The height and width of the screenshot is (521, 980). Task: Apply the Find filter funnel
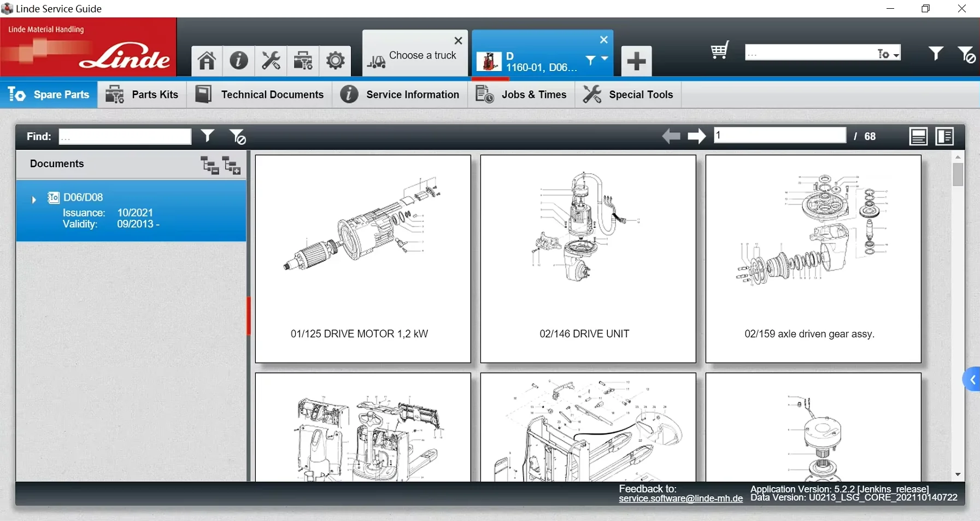[208, 136]
